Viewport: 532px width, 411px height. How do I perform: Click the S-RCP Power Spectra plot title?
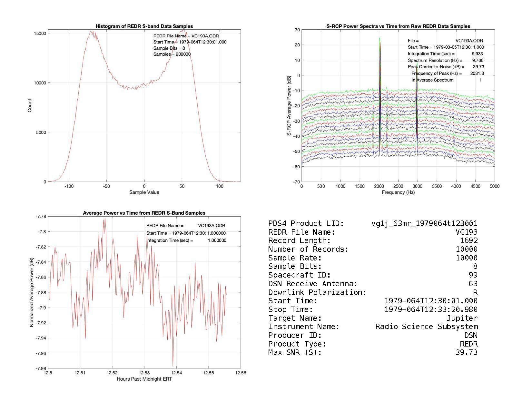tap(398, 26)
